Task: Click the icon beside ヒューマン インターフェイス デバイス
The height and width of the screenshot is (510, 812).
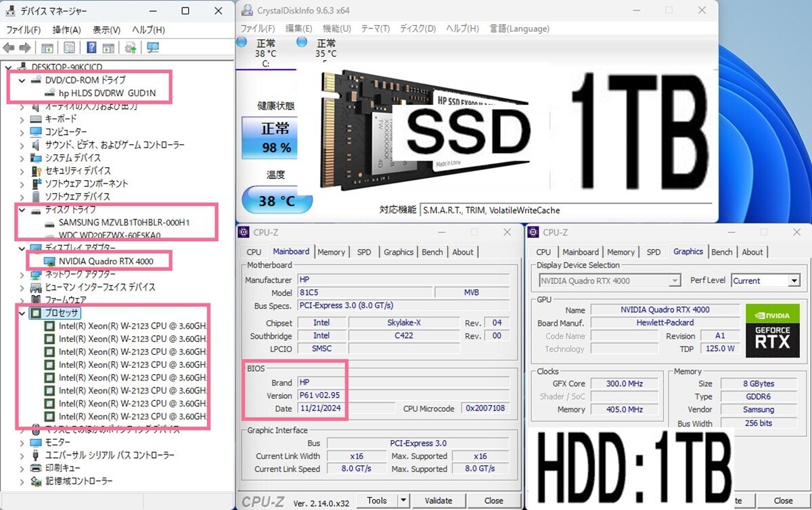Action: tap(37, 287)
